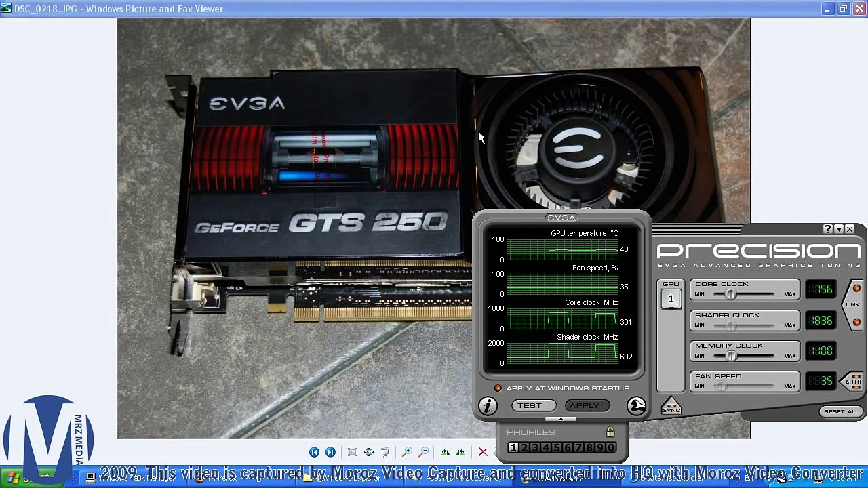Click the shader clock value 1836 display
Screen dimensions: 868x488
click(x=821, y=320)
